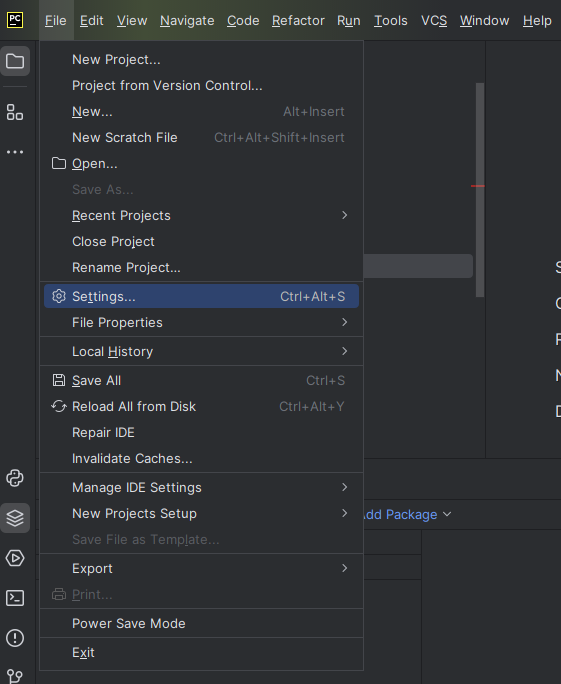Open Python Packages layers icon
The height and width of the screenshot is (684, 561).
15,518
